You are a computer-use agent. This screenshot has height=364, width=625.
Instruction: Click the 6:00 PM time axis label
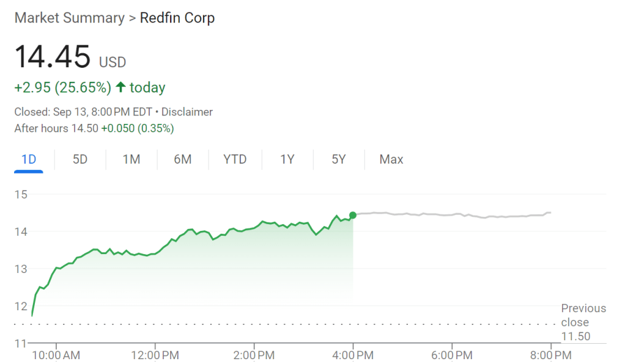[x=451, y=354]
